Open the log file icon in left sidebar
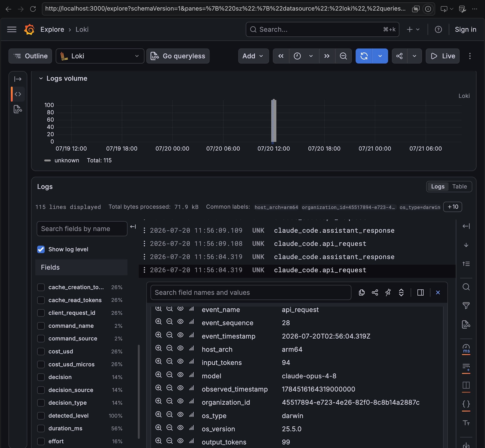Viewport: 485px width, 448px height. point(18,109)
